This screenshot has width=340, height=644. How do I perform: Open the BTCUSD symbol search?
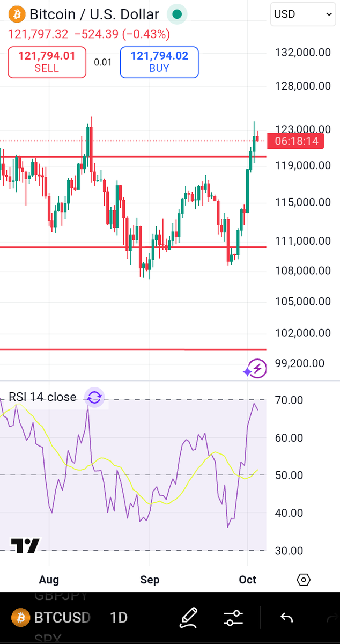(x=62, y=617)
